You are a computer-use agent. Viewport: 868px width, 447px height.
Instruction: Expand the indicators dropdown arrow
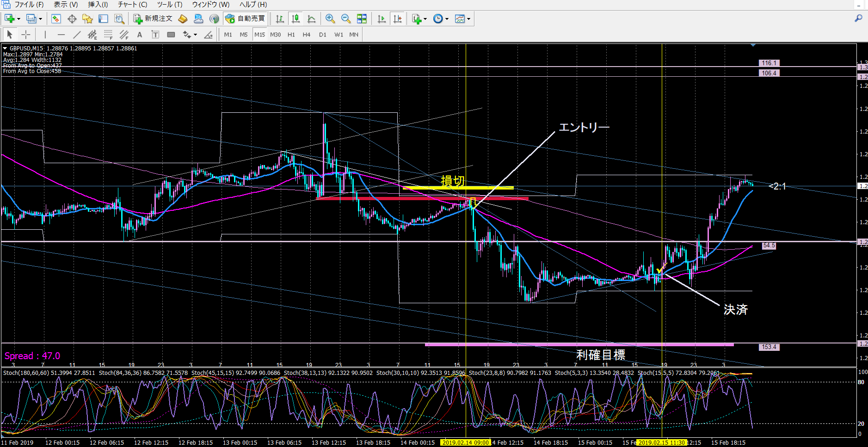pyautogui.click(x=425, y=19)
